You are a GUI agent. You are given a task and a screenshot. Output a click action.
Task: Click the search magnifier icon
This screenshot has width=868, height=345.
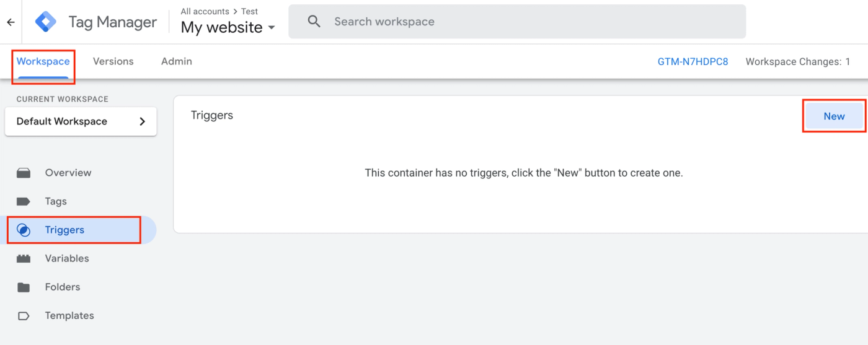tap(314, 22)
